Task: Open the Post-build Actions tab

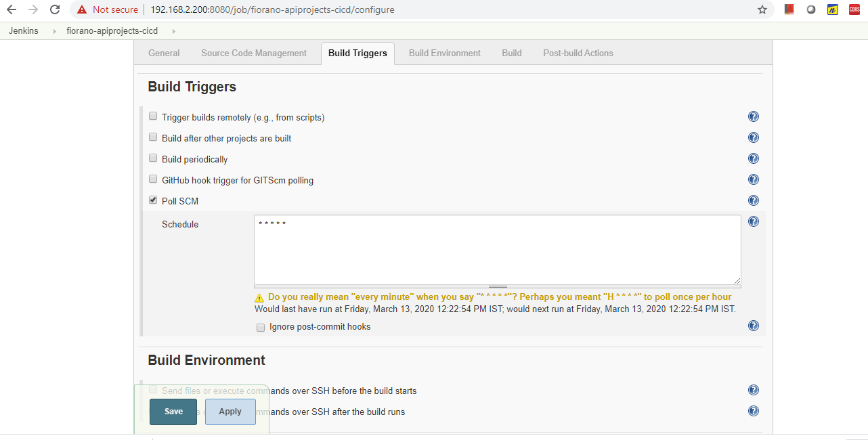Action: pyautogui.click(x=578, y=53)
